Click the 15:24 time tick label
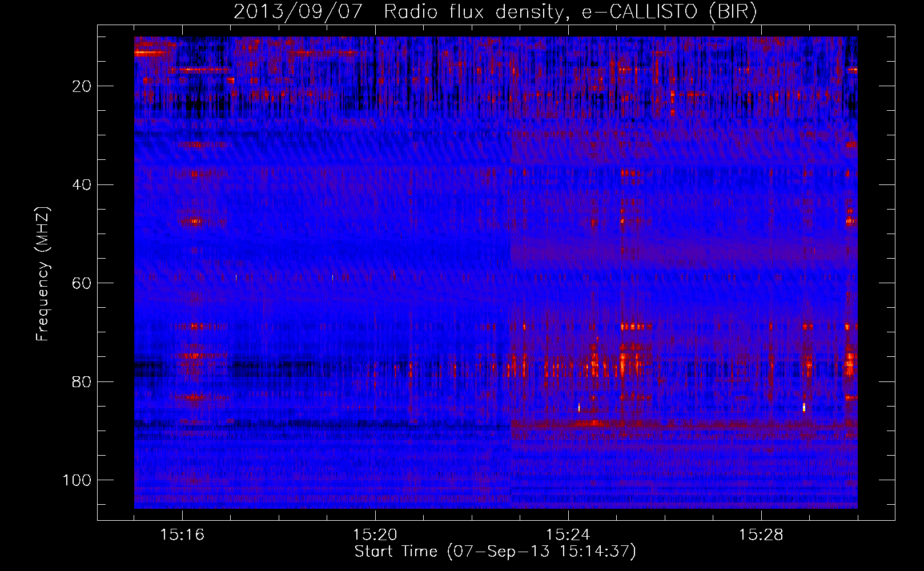This screenshot has height=571, width=924. (568, 535)
